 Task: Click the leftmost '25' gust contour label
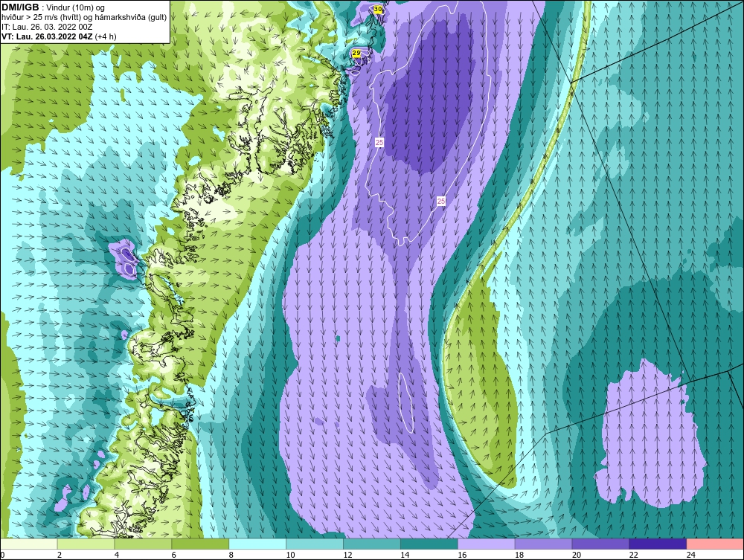379,142
